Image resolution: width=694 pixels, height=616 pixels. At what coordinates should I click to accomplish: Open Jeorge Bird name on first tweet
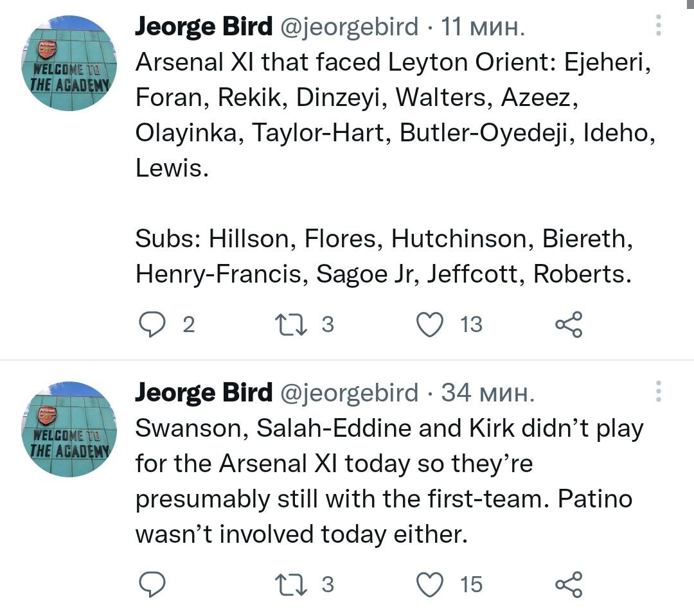[x=203, y=27]
